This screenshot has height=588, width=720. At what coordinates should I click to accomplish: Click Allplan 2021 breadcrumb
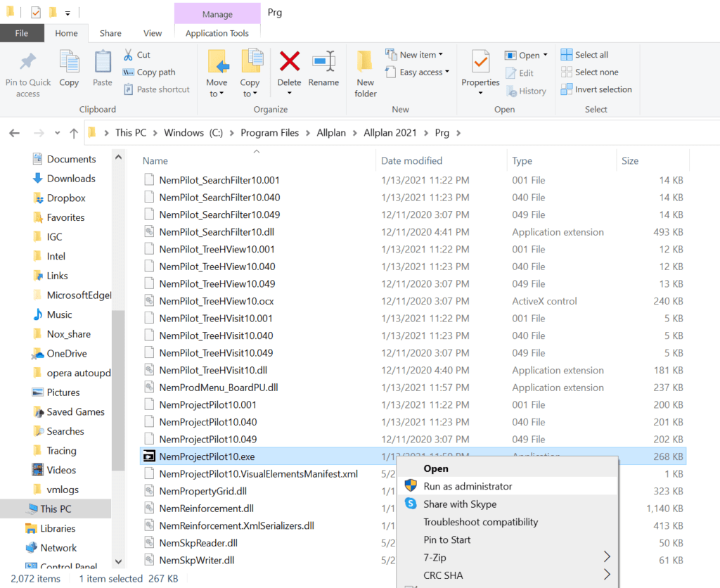(x=390, y=133)
